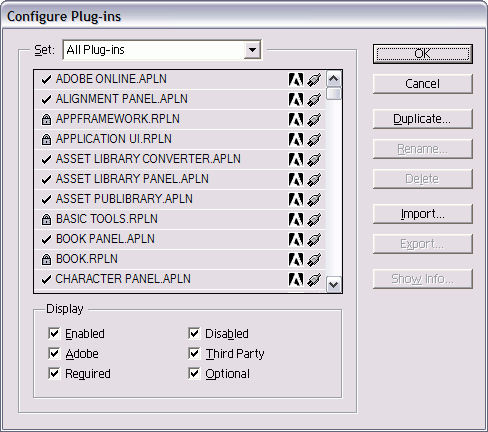Viewport: 488px width, 432px height.
Task: Click the Adobe logo icon for ADOBE ONLINE.APLN
Action: [296, 80]
